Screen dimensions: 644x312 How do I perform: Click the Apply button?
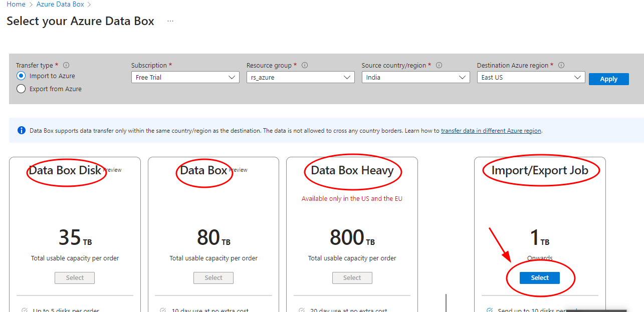(608, 79)
